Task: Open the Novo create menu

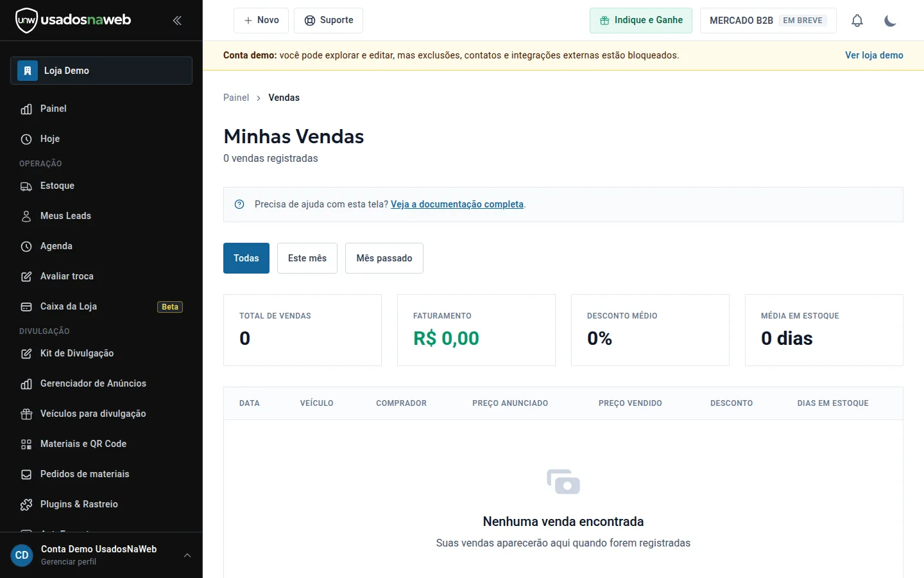Action: 261,21
